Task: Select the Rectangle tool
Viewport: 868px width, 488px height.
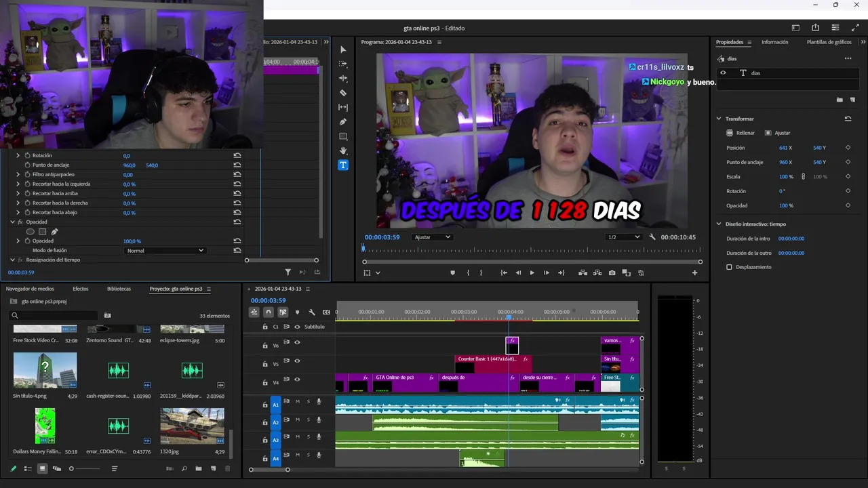Action: click(343, 136)
